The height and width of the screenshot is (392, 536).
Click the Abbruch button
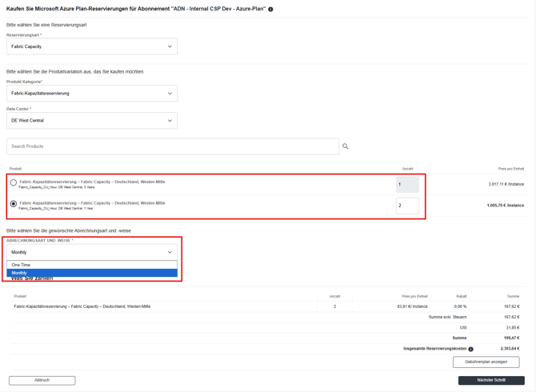[42, 380]
